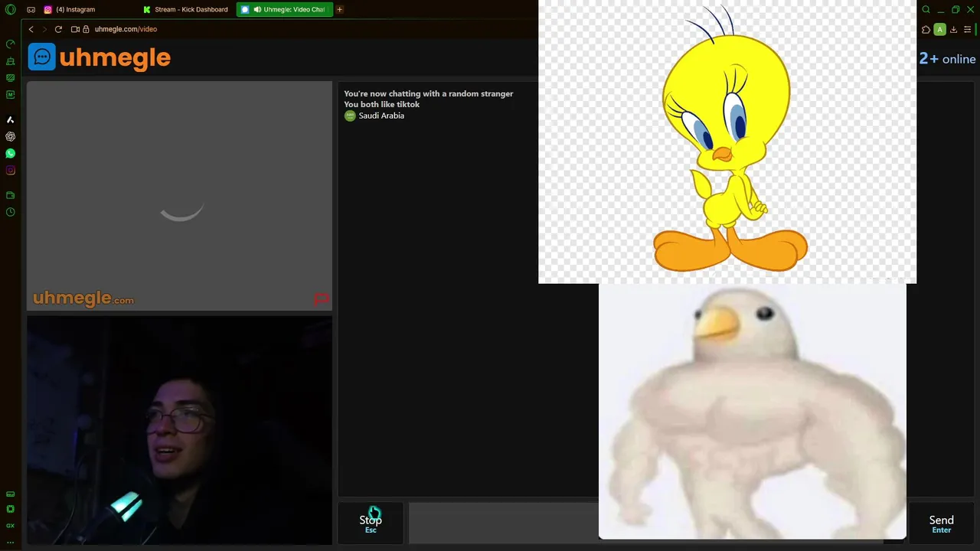980x551 pixels.
Task: Switch to the Stream - Kick Dashboard tab
Action: tap(186, 9)
